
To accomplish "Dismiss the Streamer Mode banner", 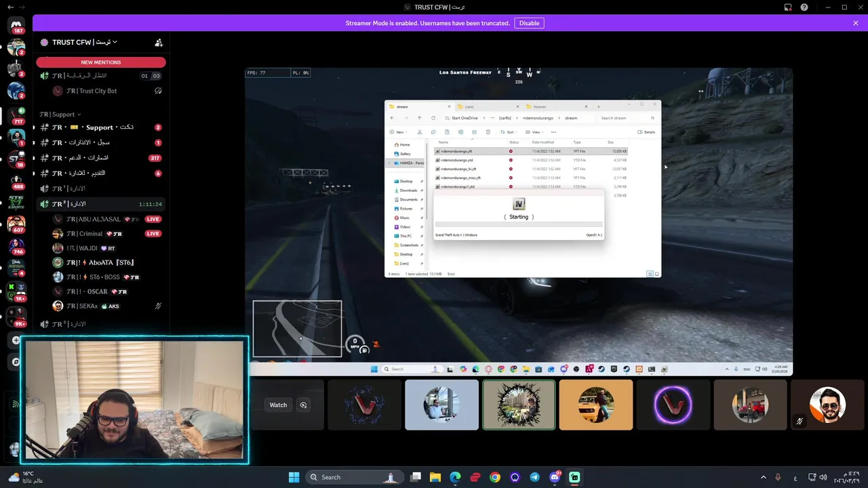I will pos(856,23).
